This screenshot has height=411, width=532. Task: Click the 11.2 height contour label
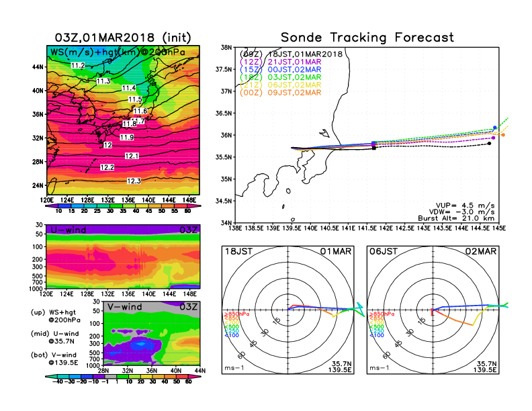coord(78,65)
